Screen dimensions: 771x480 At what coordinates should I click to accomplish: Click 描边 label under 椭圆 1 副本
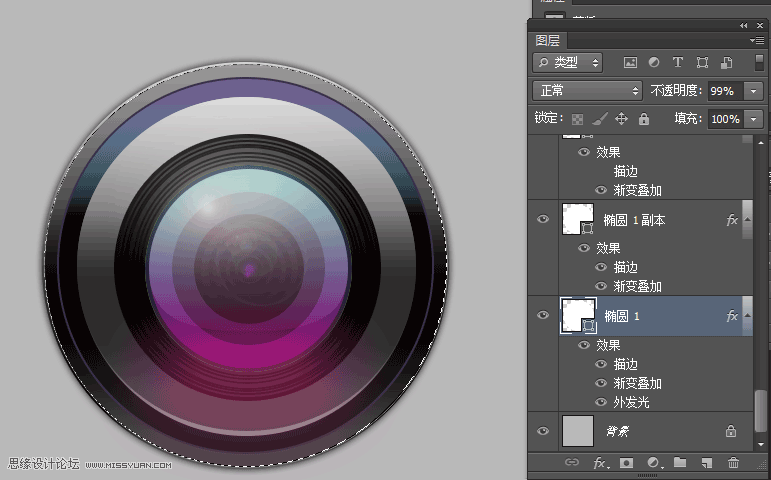pyautogui.click(x=625, y=268)
